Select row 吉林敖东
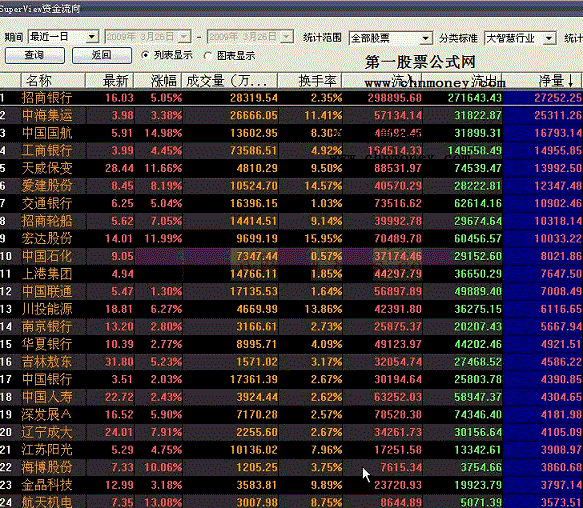 click(292, 362)
